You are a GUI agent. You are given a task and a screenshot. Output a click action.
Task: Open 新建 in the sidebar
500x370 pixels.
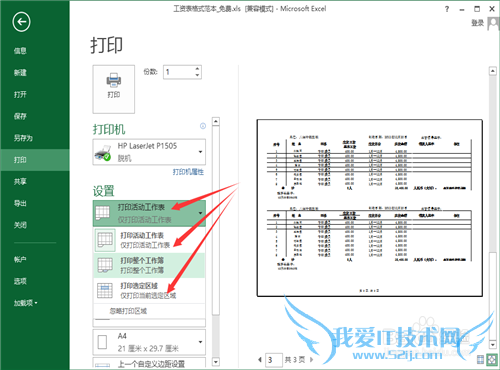20,72
